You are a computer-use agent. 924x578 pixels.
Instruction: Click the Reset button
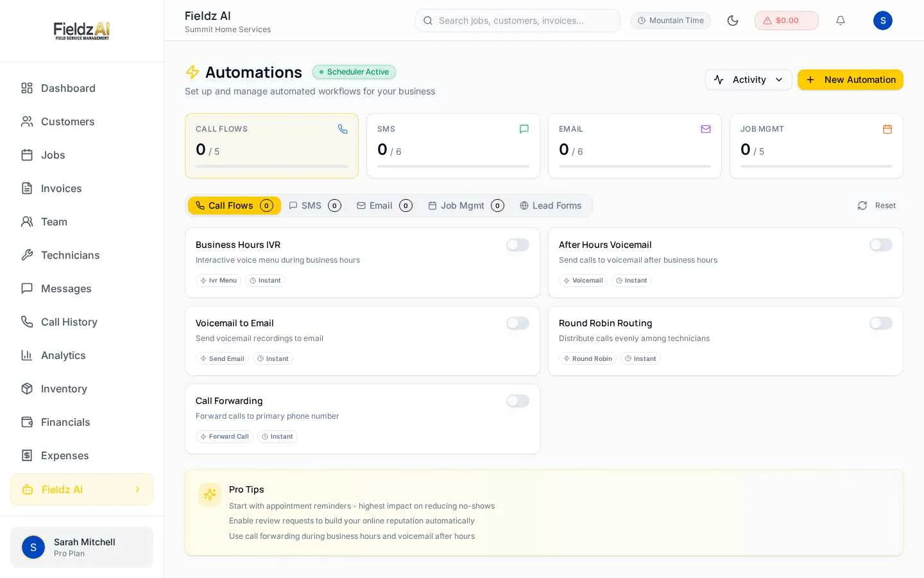point(877,206)
